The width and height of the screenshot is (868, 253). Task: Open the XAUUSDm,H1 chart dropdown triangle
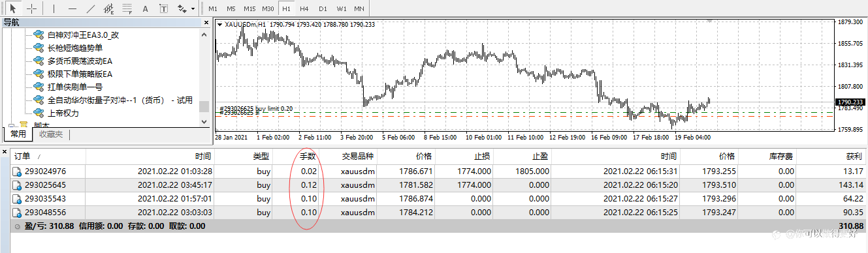[220, 25]
